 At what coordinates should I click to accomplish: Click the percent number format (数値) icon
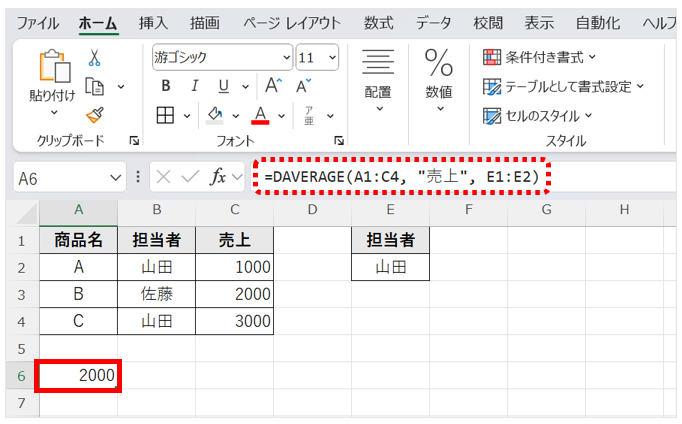(x=438, y=62)
